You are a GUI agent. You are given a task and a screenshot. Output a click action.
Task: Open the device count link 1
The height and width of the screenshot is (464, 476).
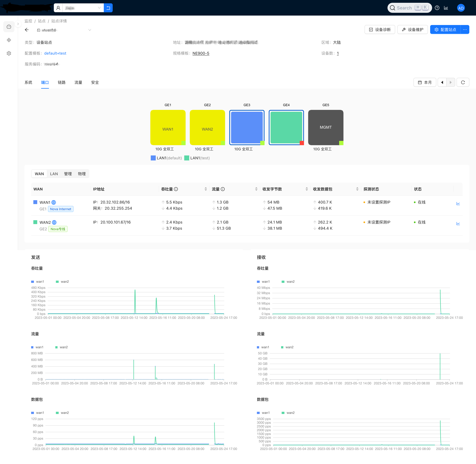tap(338, 53)
